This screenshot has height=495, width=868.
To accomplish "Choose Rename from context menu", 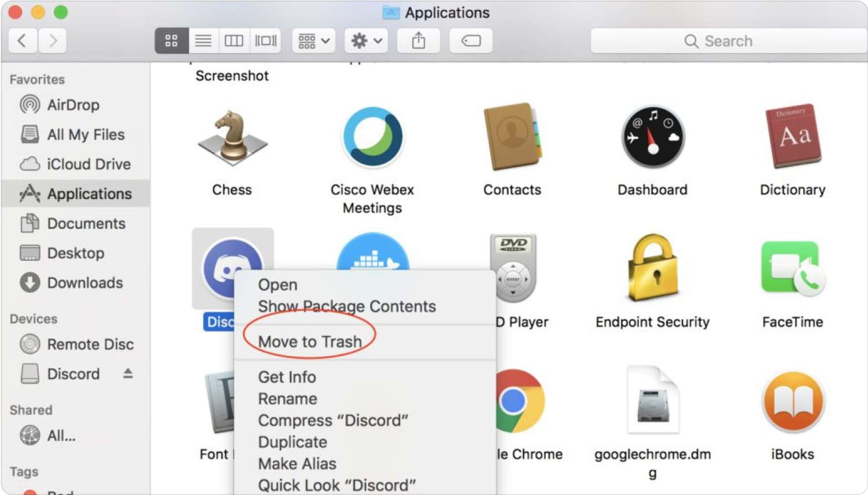I will click(x=365, y=399).
